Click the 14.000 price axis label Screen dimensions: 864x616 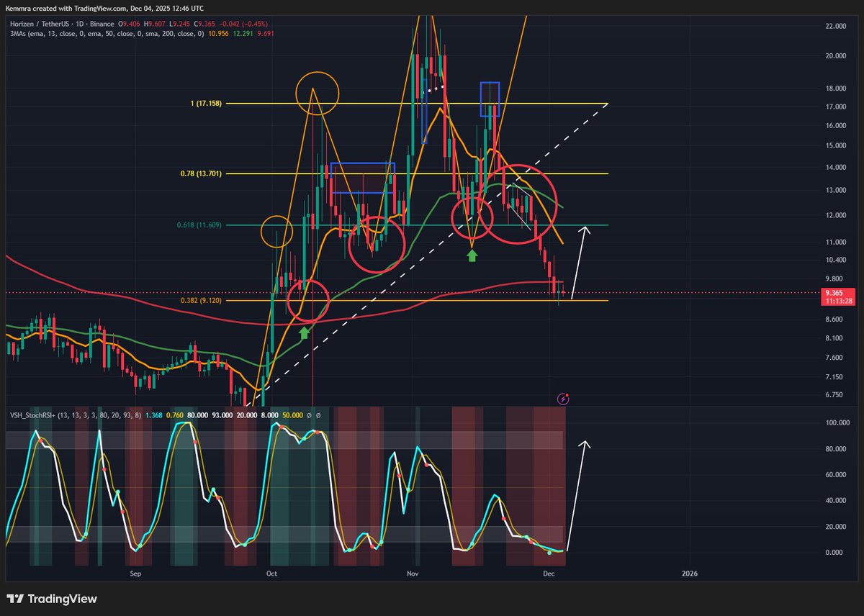click(837, 167)
